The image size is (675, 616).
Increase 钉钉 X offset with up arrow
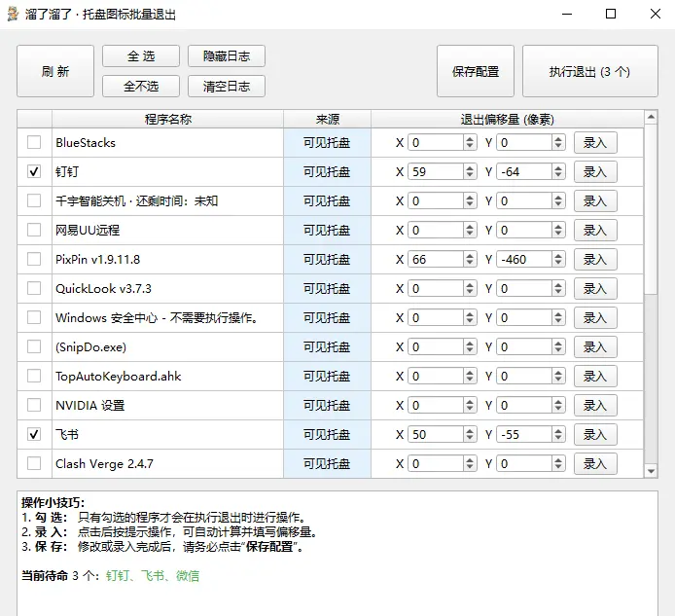click(470, 168)
